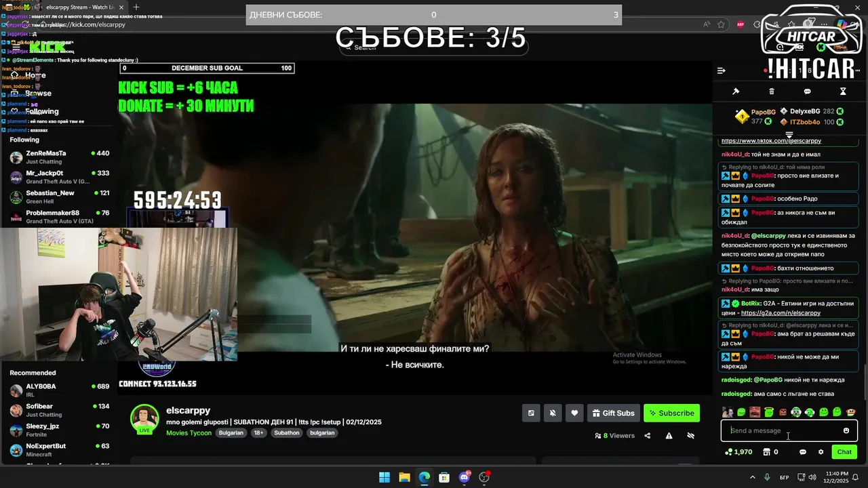Click the chat bubble icon near settings
This screenshot has height=488, width=868.
(803, 452)
